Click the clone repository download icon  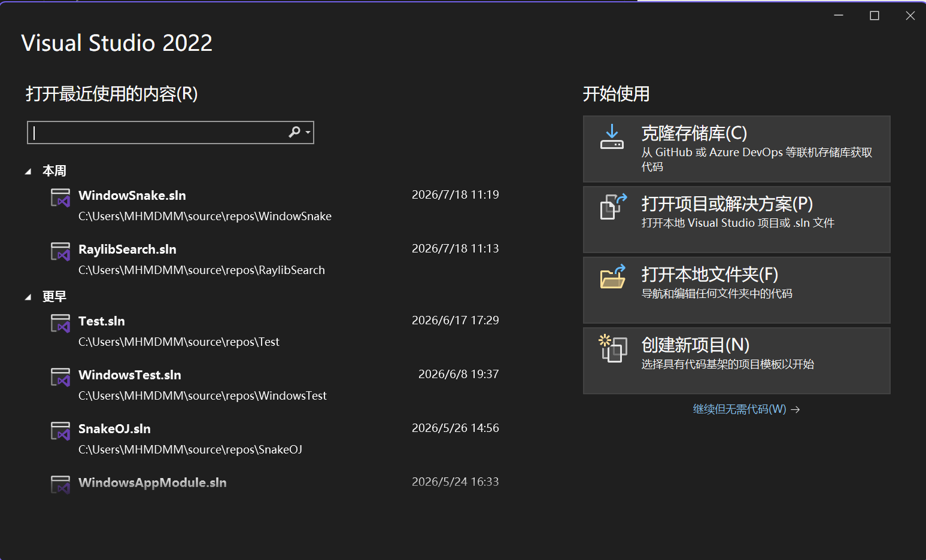pyautogui.click(x=612, y=136)
